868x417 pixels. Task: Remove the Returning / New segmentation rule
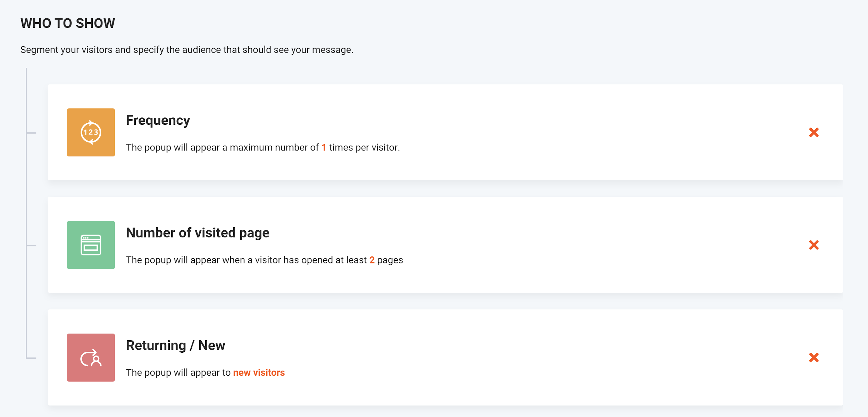point(814,357)
